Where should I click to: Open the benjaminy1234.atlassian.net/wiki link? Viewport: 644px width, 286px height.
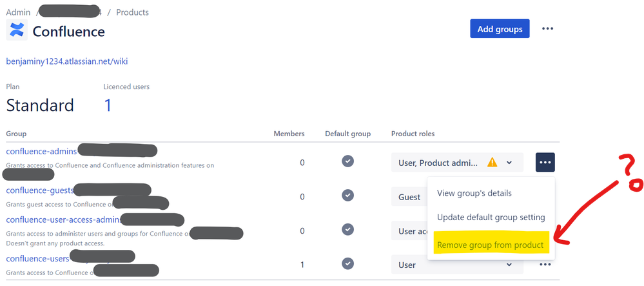(67, 62)
